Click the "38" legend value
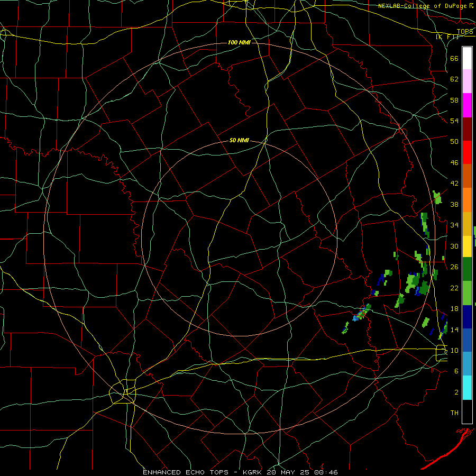The width and height of the screenshot is (476, 476). (454, 205)
